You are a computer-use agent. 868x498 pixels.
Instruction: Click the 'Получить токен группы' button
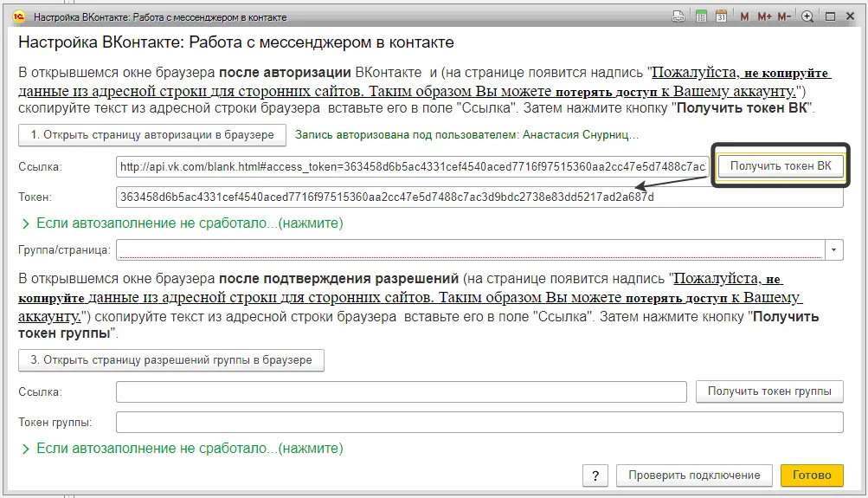769,391
